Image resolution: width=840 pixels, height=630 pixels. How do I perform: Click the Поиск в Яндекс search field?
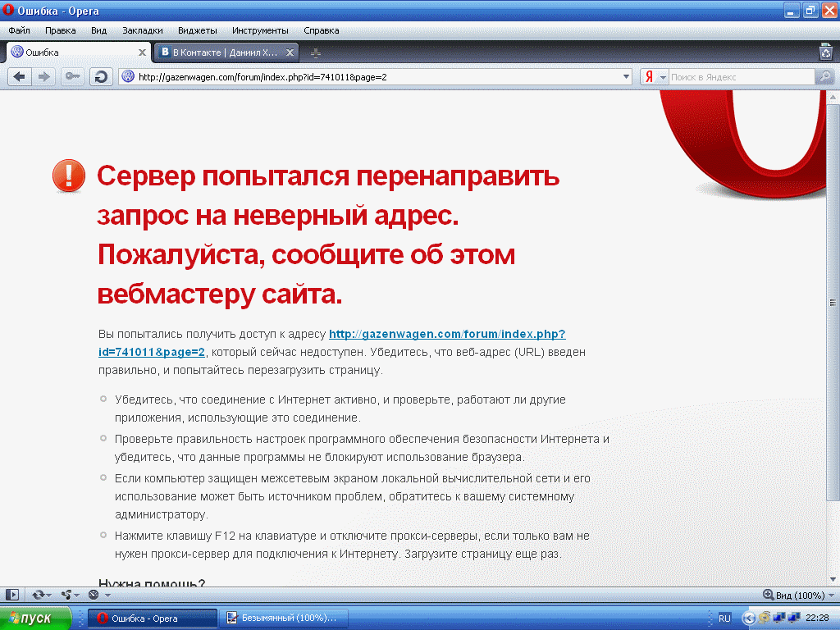point(742,77)
